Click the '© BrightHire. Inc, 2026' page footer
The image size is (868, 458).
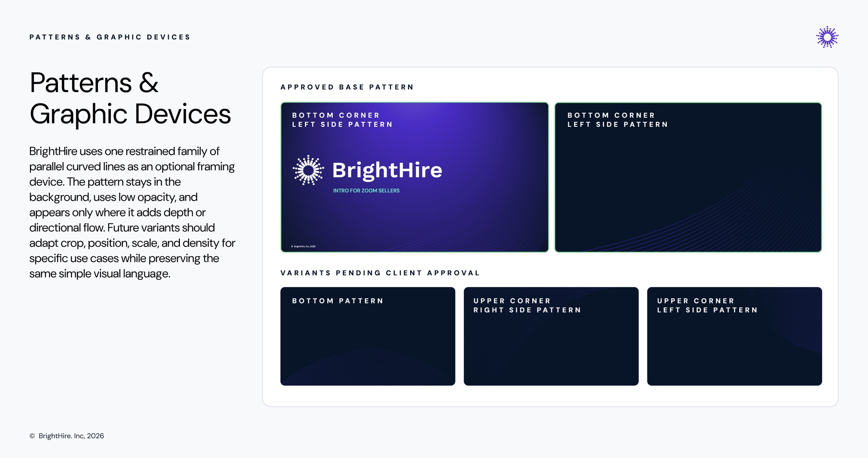pos(67,436)
